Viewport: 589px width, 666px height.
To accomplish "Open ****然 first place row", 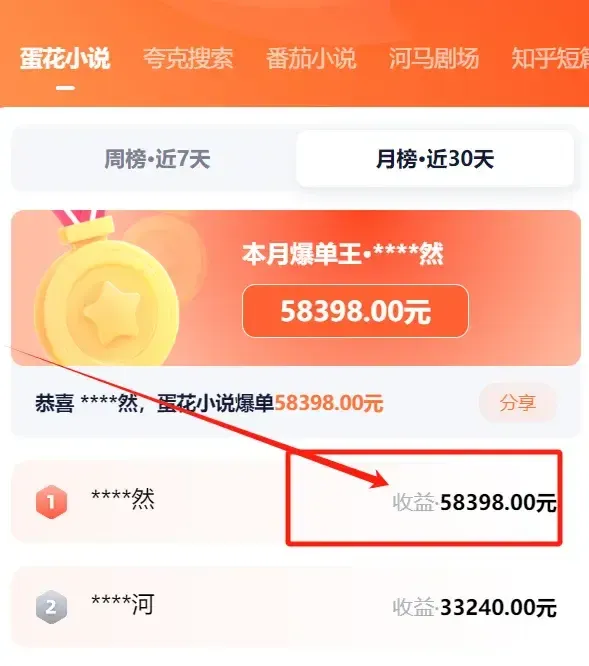I will click(295, 502).
